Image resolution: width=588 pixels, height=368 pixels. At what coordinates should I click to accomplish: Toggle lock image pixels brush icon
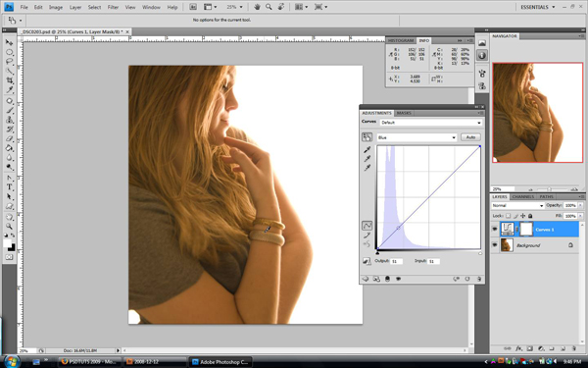pos(515,216)
